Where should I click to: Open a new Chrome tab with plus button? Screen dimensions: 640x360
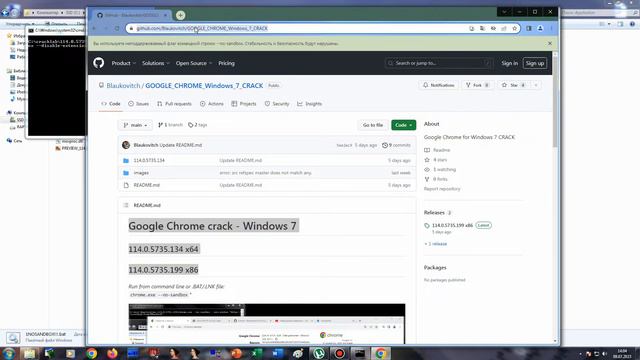pos(180,15)
